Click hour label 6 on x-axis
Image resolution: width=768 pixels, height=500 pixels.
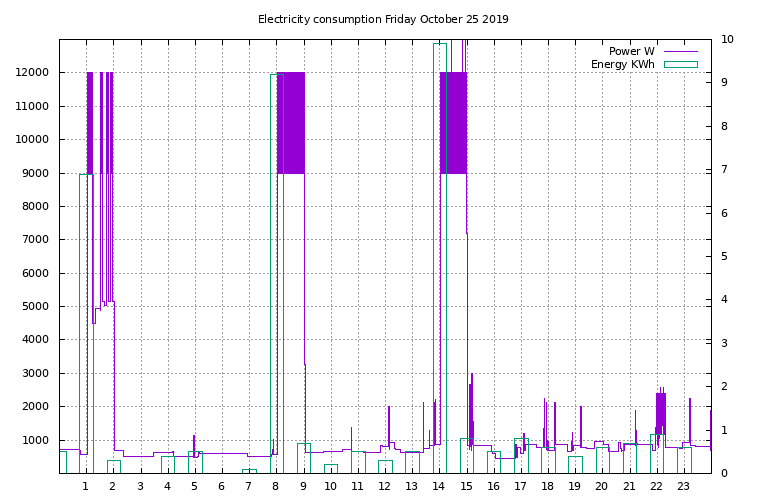[221, 486]
